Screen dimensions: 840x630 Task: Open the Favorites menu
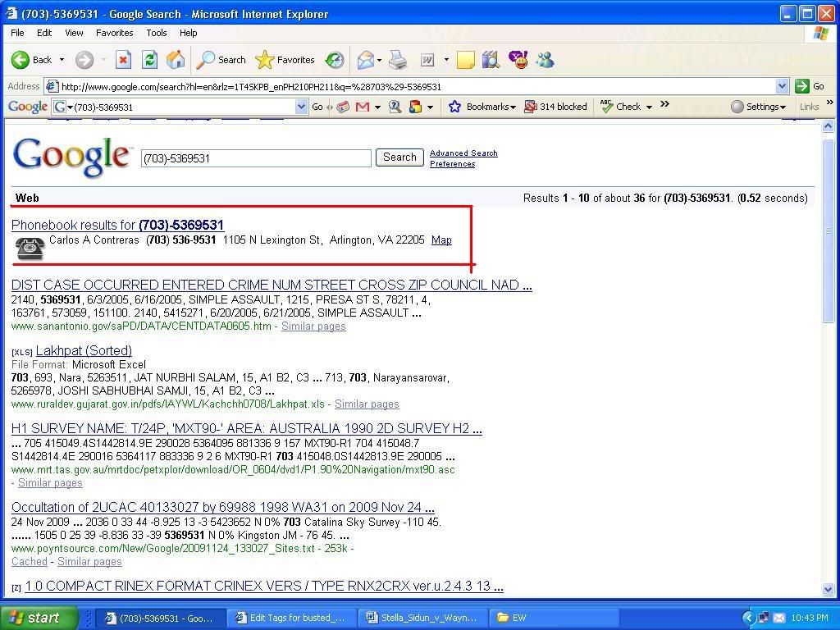coord(114,33)
